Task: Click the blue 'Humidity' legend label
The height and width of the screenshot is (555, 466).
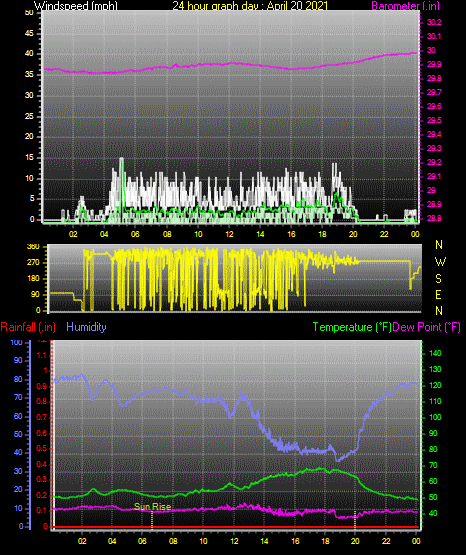Action: 86,327
